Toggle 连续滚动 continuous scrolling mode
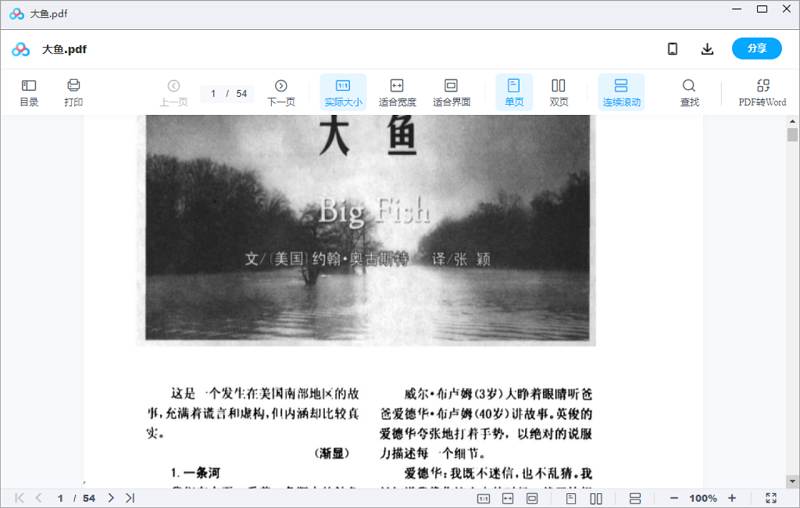Screen dimensions: 800x508 621,92
